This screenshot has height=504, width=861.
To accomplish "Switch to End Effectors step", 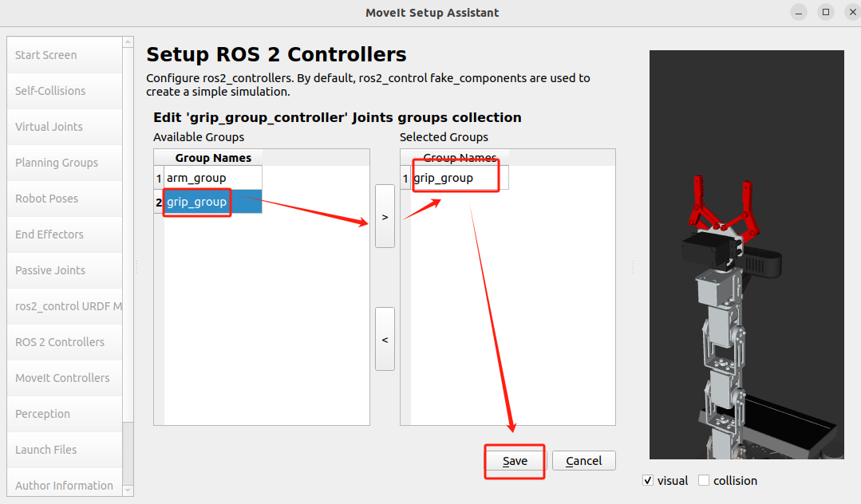I will coord(65,234).
